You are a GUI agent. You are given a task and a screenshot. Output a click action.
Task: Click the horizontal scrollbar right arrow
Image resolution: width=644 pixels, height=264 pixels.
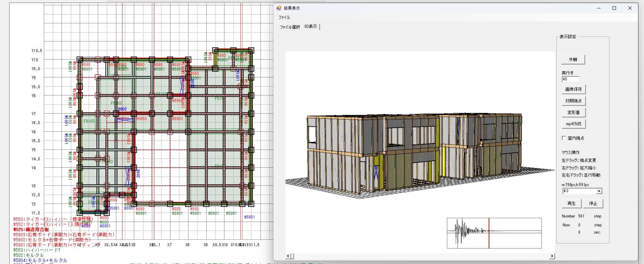tap(552, 256)
